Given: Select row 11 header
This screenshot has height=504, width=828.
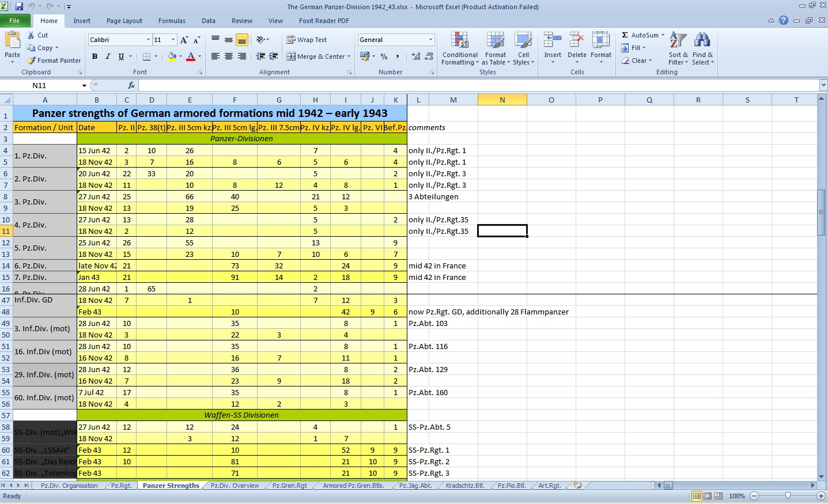Looking at the screenshot, I should tap(6, 231).
